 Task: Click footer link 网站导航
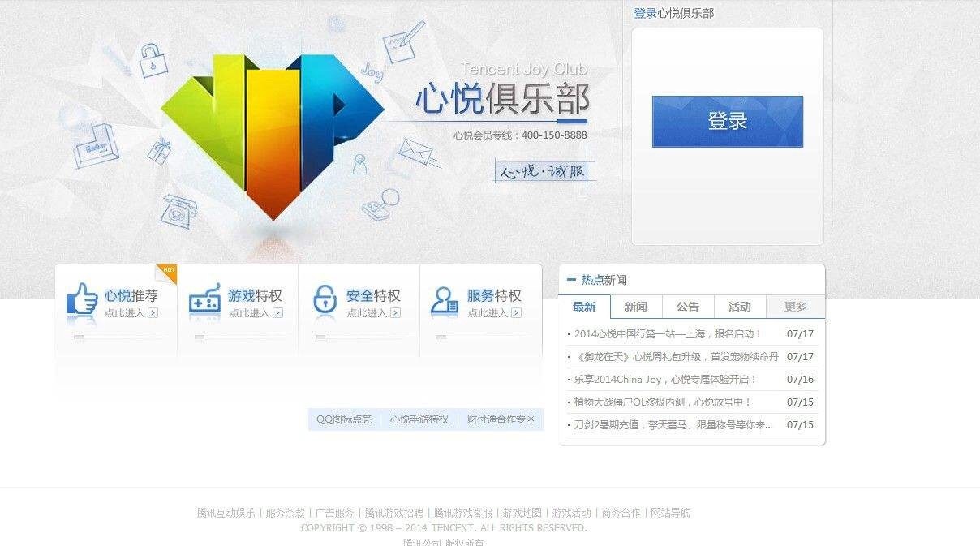[x=671, y=513]
